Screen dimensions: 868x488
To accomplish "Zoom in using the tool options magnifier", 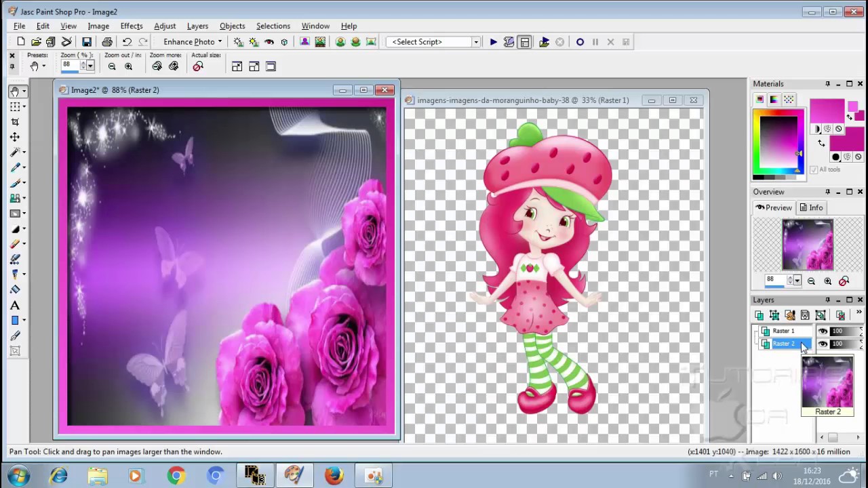I will [x=128, y=66].
